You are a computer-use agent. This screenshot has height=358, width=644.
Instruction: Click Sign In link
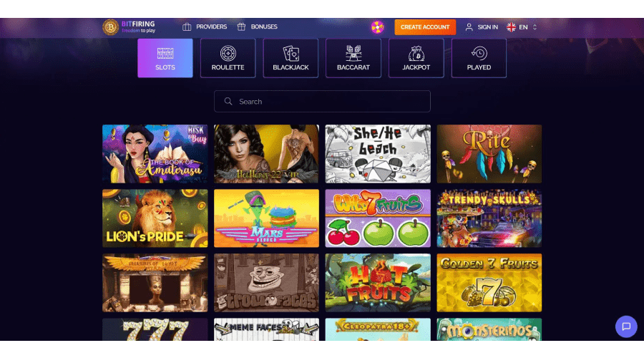point(482,27)
